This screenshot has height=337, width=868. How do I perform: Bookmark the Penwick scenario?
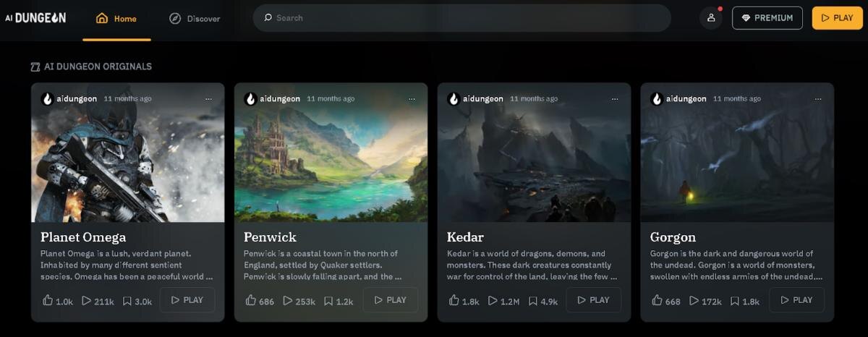click(x=328, y=300)
